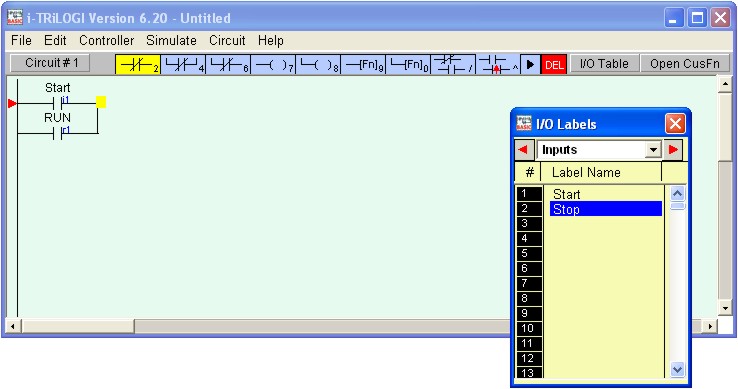The height and width of the screenshot is (389, 738).
Task: Select the parallel NC contact tool numbered 4
Action: (183, 64)
